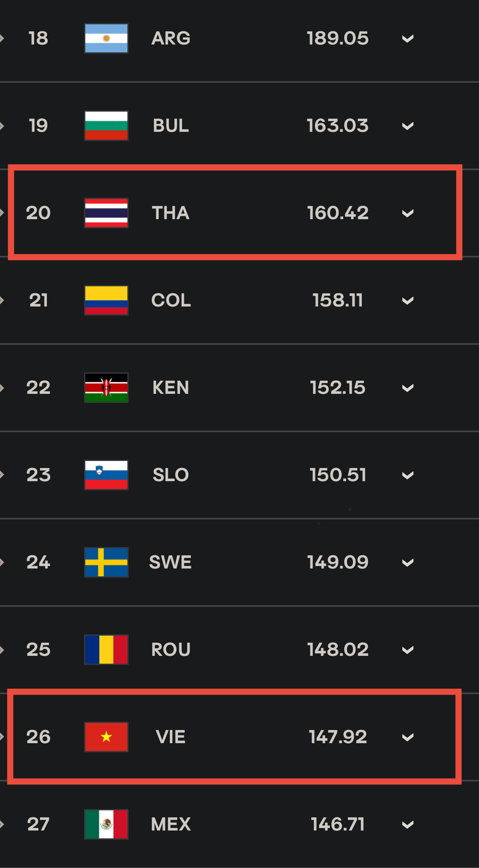Click the Romania flag icon

tap(106, 650)
